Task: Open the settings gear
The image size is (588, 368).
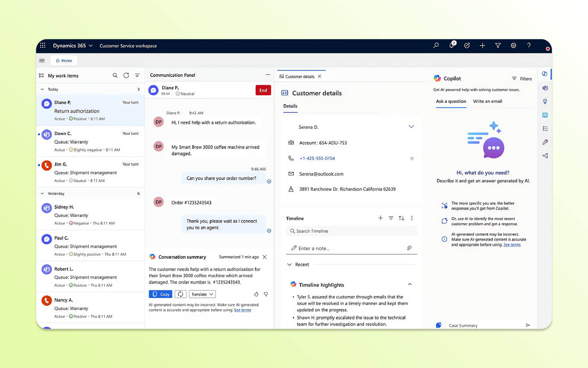Action: pos(513,46)
